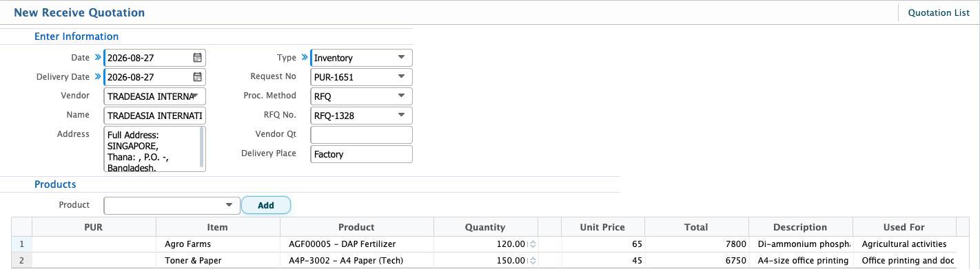The image size is (980, 269).
Task: Expand the Vendor dropdown TRADEASIA
Action: [x=196, y=96]
